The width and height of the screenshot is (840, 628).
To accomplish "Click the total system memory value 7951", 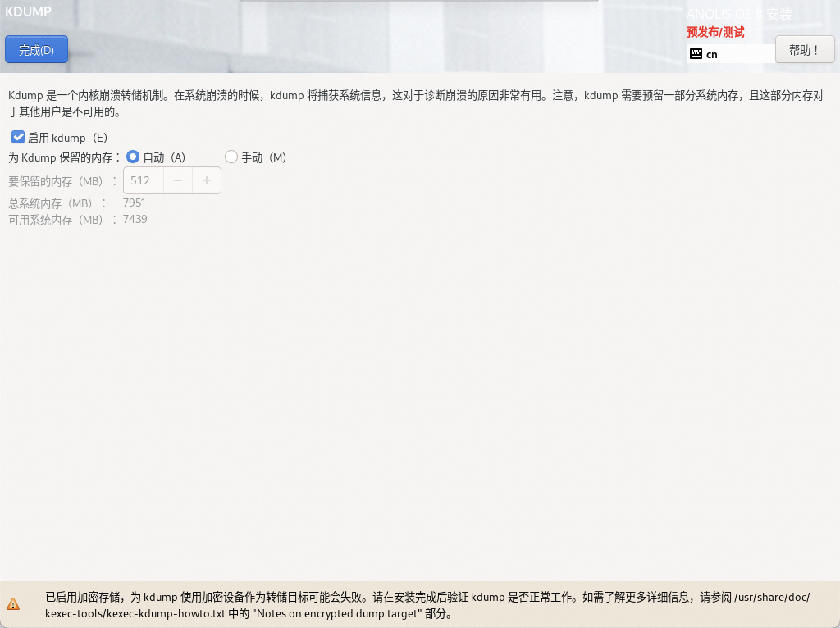I will (x=135, y=203).
